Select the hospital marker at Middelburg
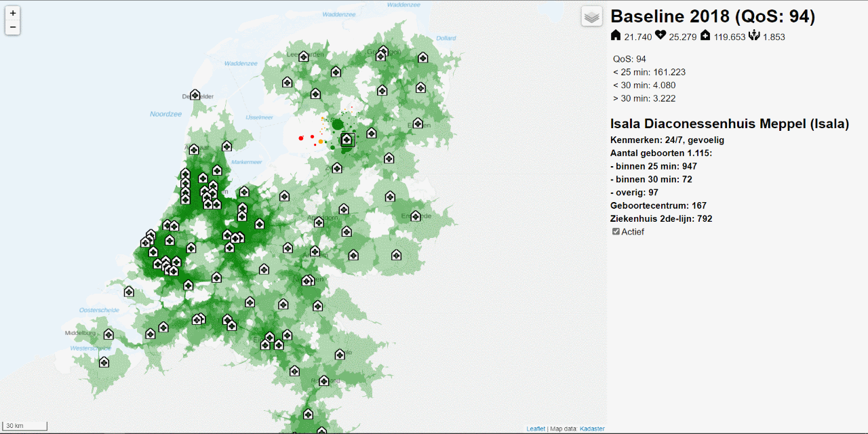This screenshot has width=868, height=434. pos(108,334)
